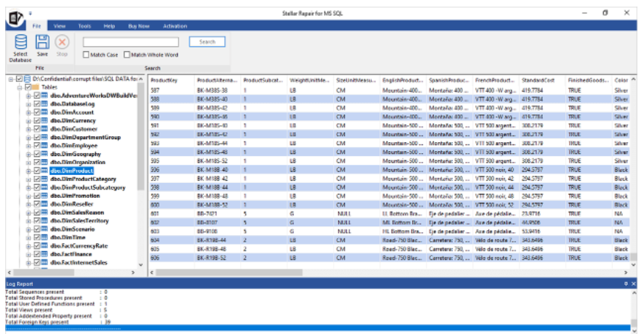Click the EnglishProduct column header
The width and height of the screenshot is (644, 334).
[403, 80]
